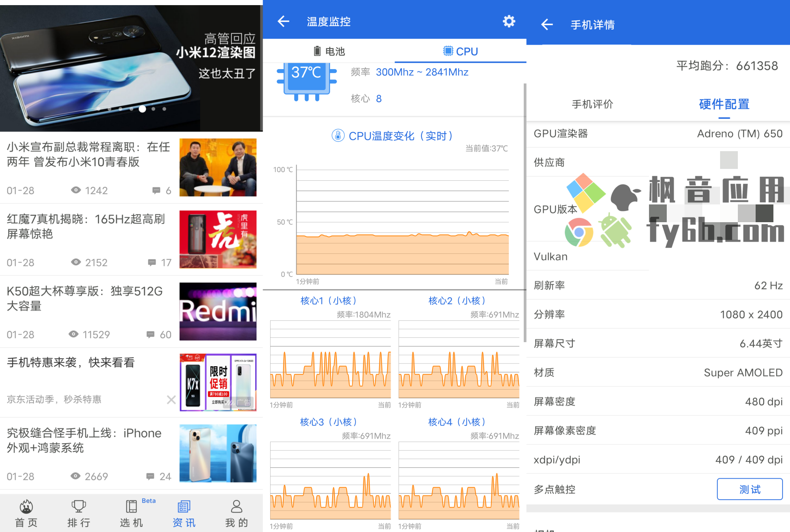Click the 刷新率 62 Hz row
The width and height of the screenshot is (790, 532).
point(658,285)
